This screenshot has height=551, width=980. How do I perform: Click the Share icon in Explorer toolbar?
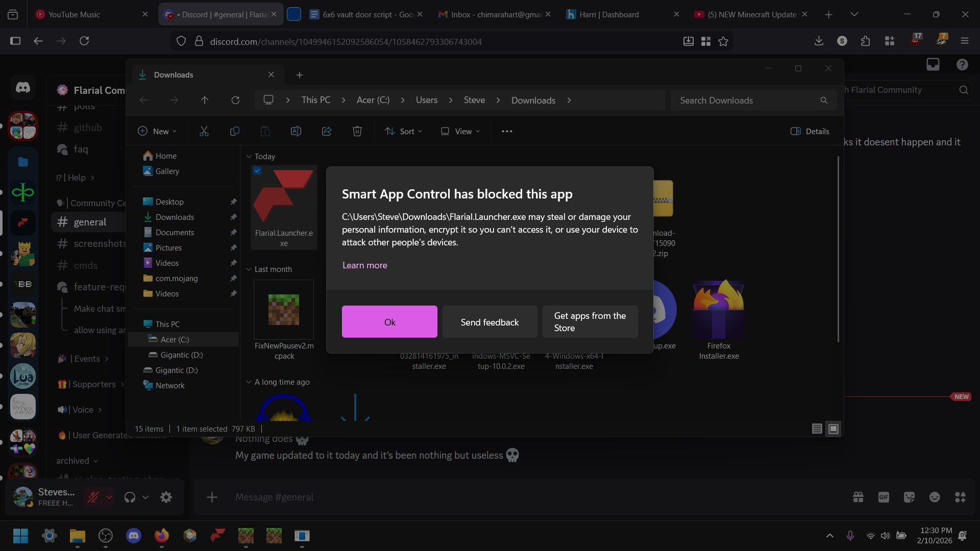pyautogui.click(x=327, y=131)
